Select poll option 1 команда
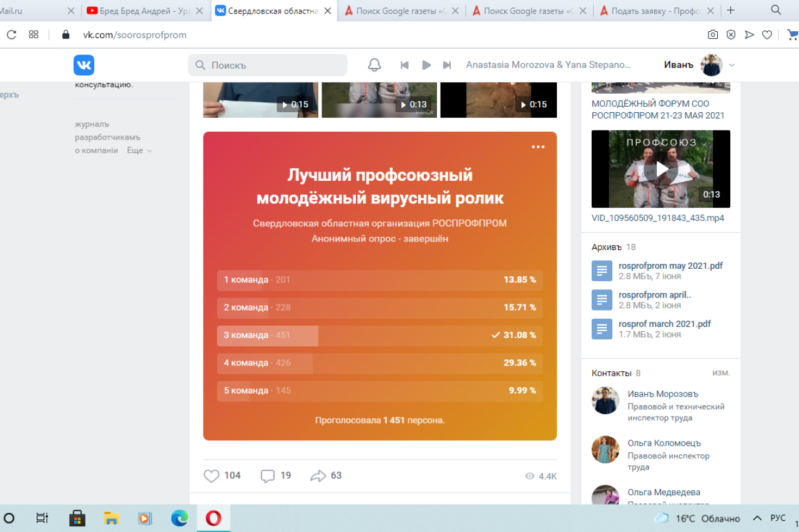The image size is (799, 532). coord(380,280)
